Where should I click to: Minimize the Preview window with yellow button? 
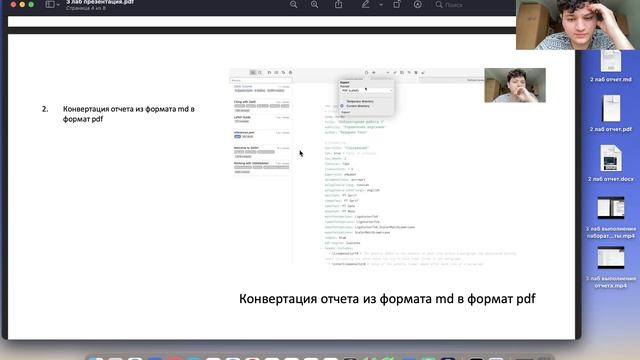point(22,4)
